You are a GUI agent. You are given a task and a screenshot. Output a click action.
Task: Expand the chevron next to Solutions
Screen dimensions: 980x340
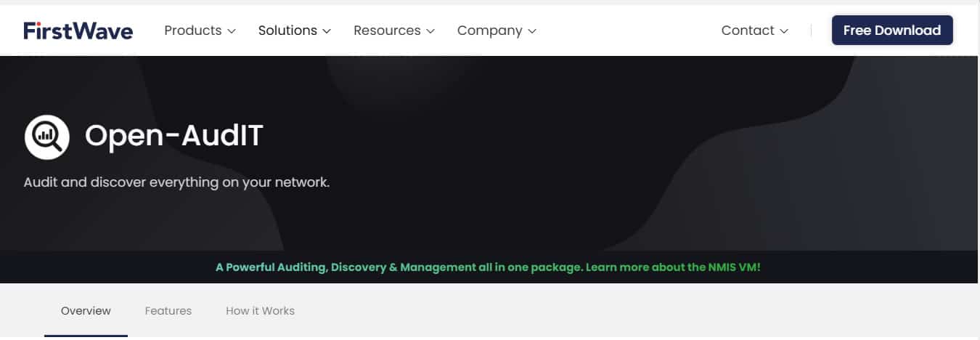[327, 31]
